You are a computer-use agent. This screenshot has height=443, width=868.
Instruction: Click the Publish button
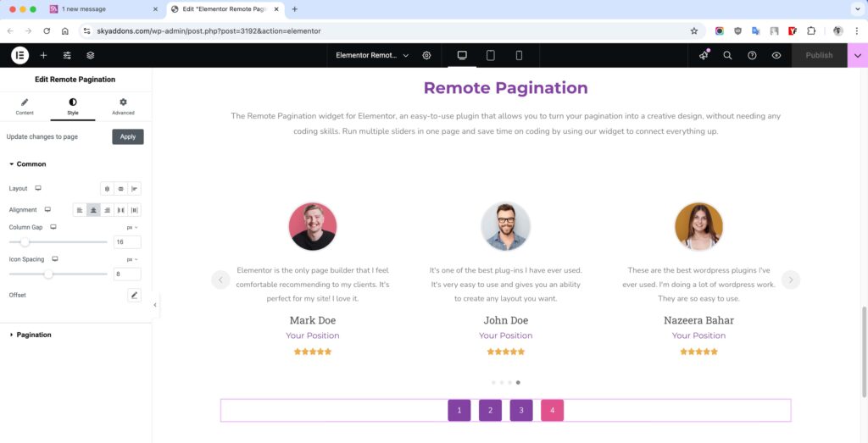pyautogui.click(x=820, y=55)
